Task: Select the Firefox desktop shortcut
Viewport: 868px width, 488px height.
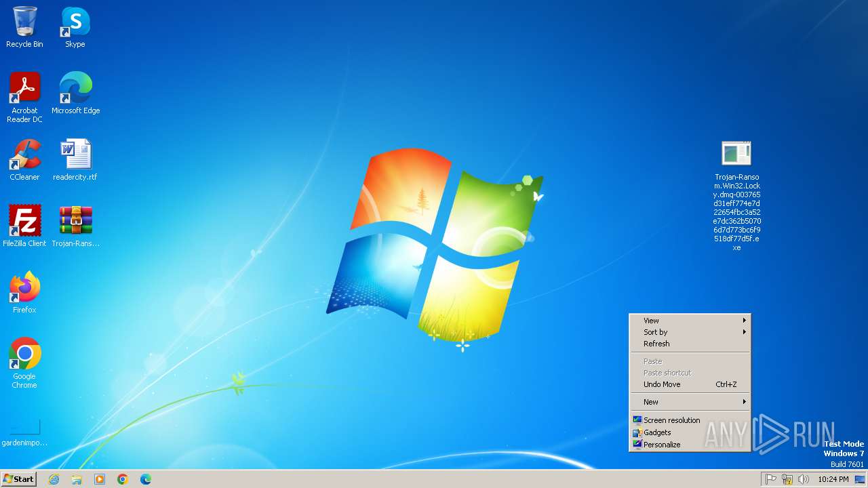Action: click(24, 293)
